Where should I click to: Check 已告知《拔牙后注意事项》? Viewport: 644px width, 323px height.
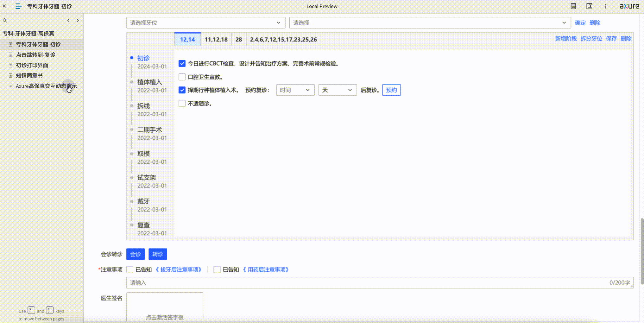129,269
